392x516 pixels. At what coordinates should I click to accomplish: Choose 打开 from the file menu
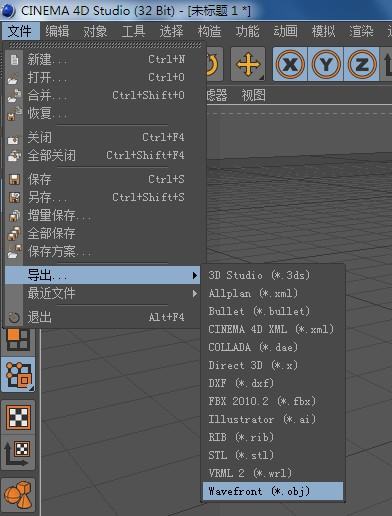click(x=103, y=78)
